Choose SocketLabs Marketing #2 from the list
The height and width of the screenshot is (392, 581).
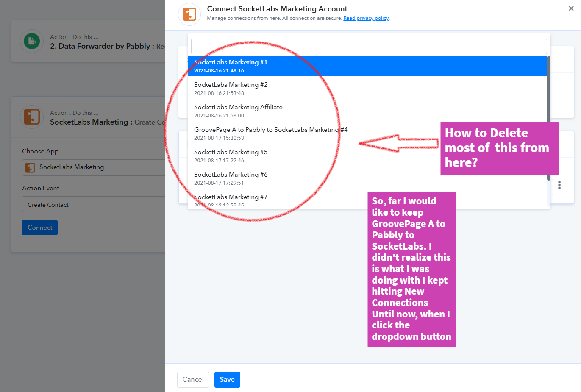tap(367, 89)
